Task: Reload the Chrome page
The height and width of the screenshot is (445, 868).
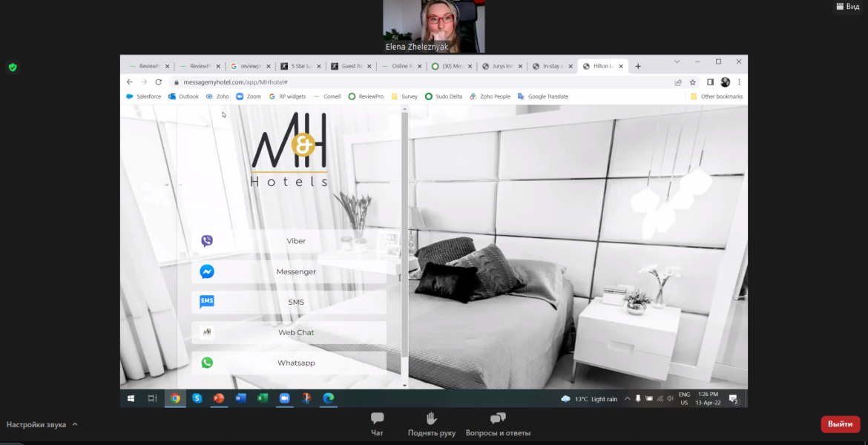Action: coord(158,82)
